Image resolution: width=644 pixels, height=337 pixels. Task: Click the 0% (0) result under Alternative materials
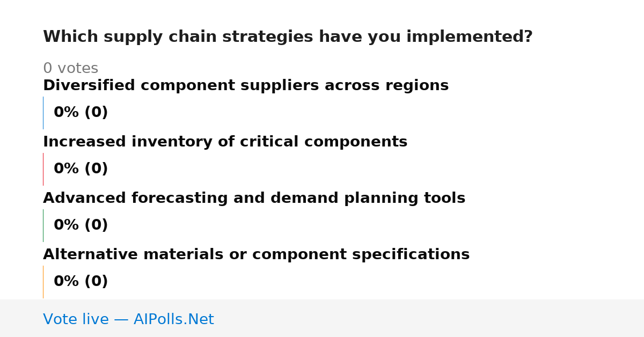coord(80,282)
